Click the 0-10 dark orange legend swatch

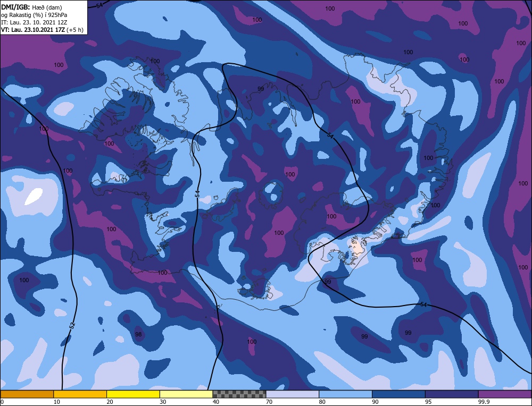coord(27,394)
